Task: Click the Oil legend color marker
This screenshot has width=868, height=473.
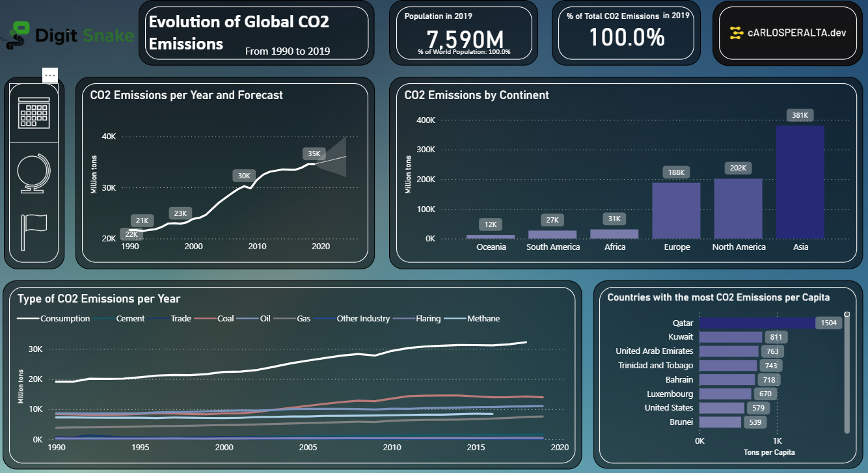Action: (x=249, y=319)
